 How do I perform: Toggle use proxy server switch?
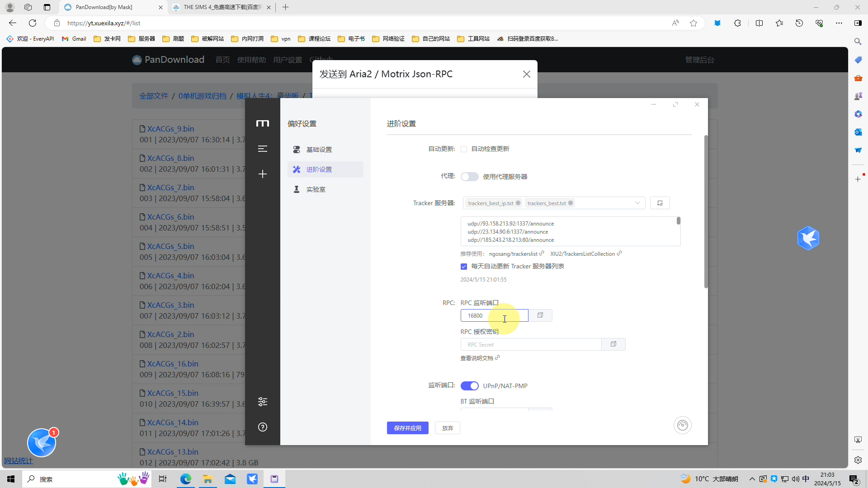tap(469, 177)
